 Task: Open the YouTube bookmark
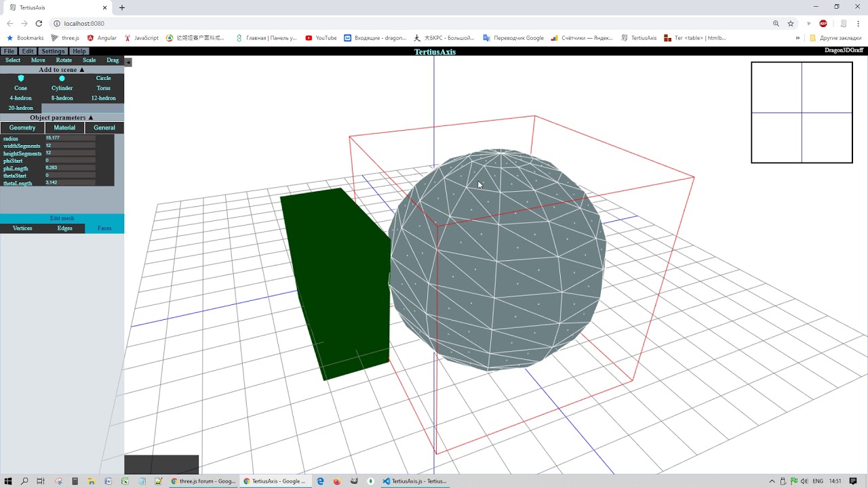pos(321,38)
